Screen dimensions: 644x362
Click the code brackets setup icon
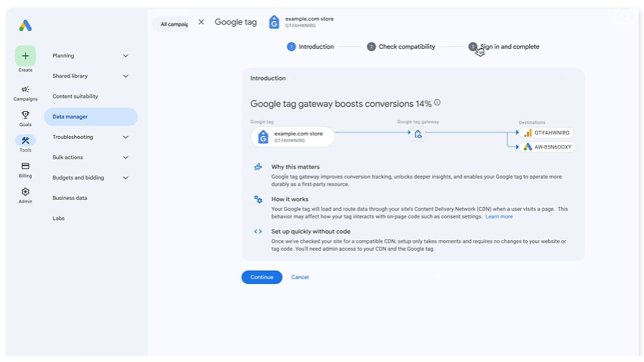pyautogui.click(x=258, y=232)
